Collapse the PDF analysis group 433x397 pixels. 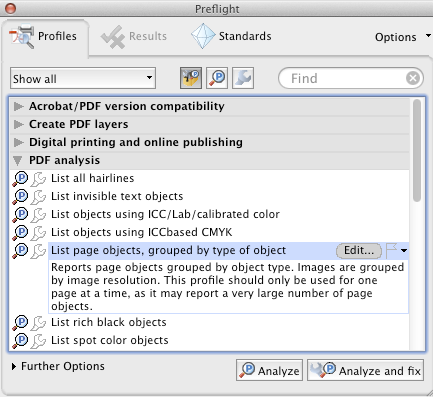click(x=18, y=161)
